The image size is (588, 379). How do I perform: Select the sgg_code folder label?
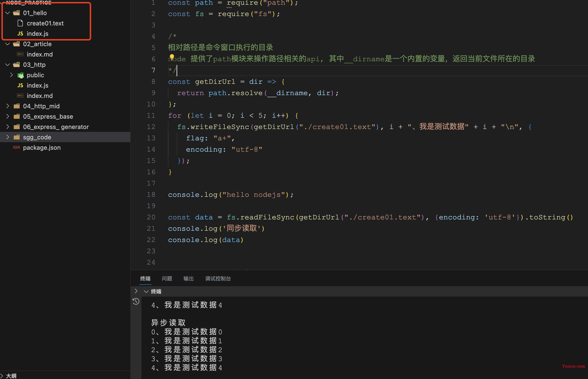(37, 137)
